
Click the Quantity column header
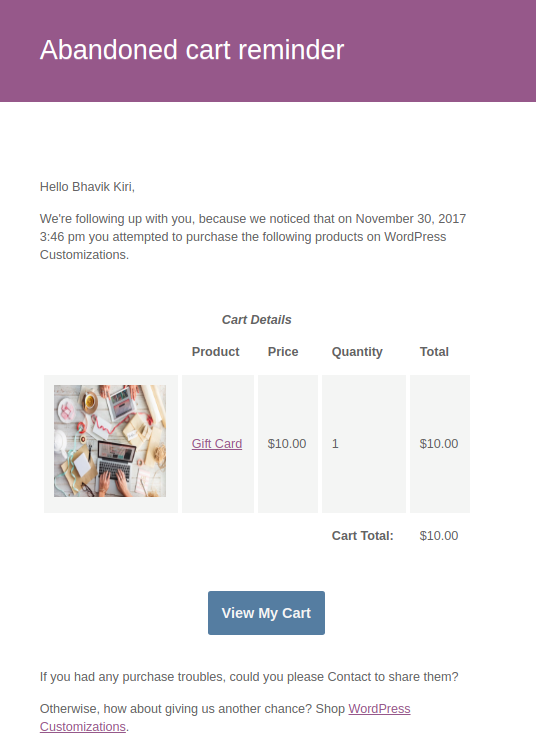click(357, 352)
